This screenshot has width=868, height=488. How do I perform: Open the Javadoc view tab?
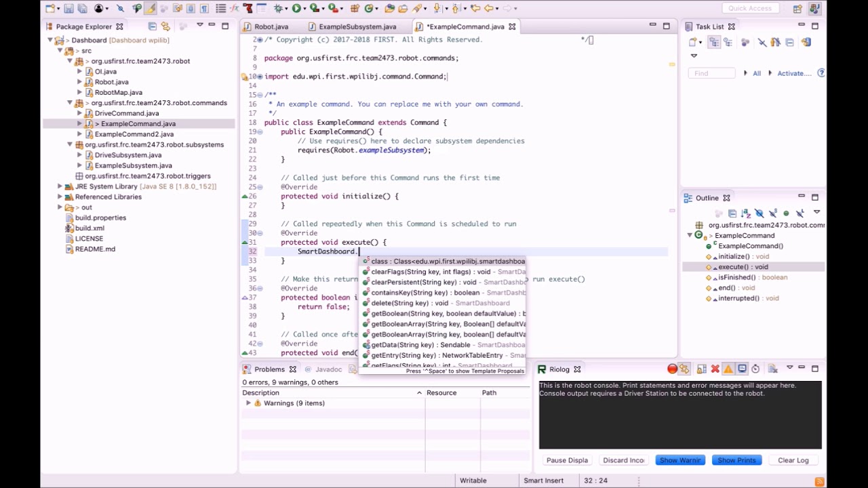coord(328,369)
